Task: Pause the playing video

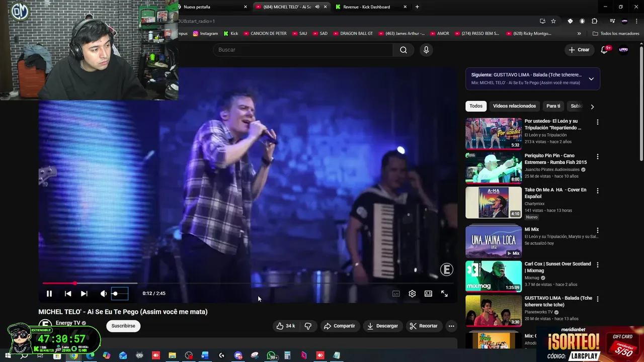Action: (x=49, y=294)
